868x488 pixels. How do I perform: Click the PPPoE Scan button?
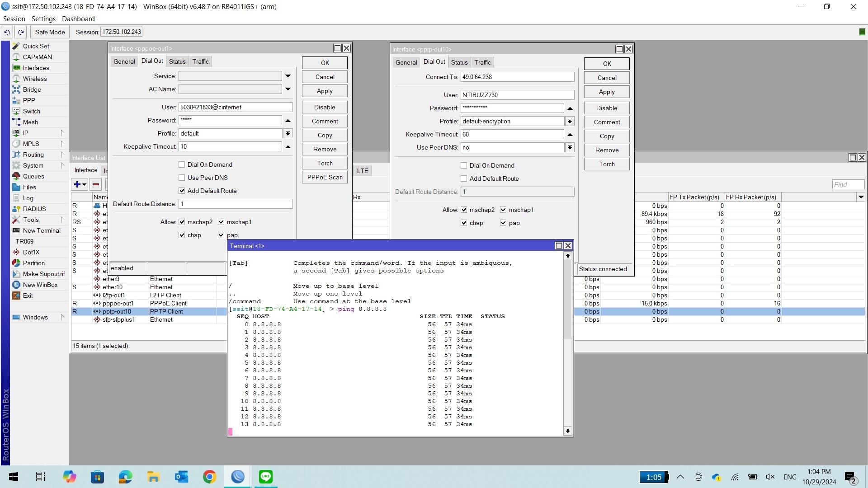pyautogui.click(x=324, y=177)
